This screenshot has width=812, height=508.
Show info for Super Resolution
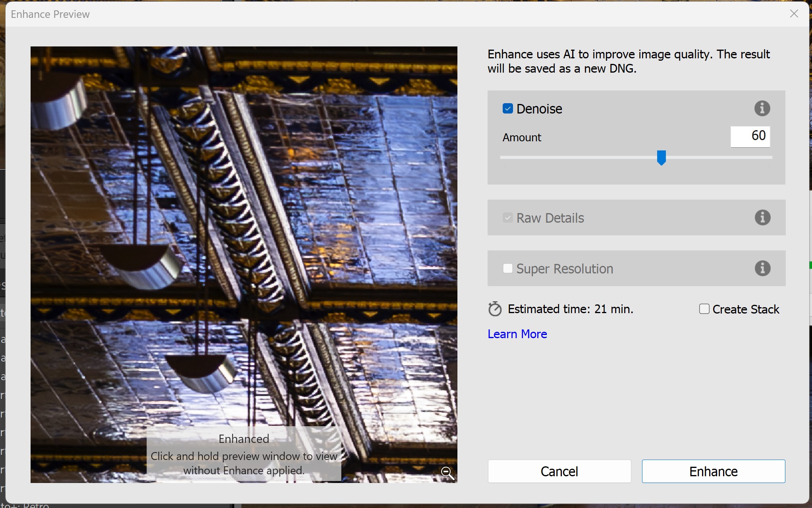point(762,268)
